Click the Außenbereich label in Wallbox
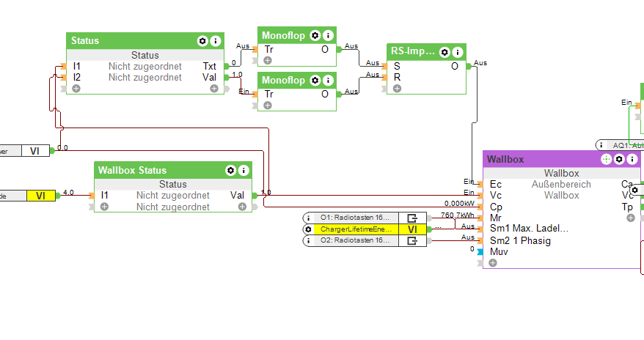Image resolution: width=644 pixels, height=340 pixels. tap(561, 185)
